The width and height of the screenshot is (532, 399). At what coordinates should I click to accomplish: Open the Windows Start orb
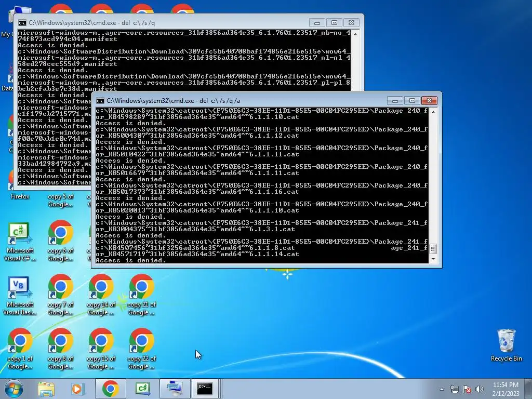[14, 389]
